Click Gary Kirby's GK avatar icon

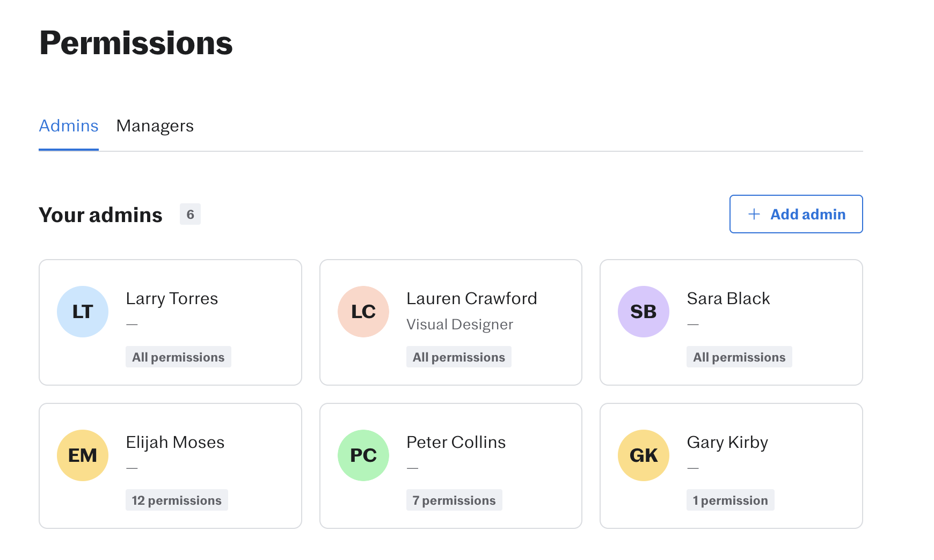(x=644, y=455)
